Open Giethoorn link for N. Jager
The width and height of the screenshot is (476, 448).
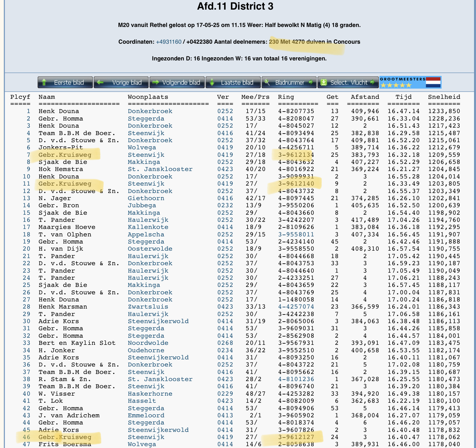146,198
